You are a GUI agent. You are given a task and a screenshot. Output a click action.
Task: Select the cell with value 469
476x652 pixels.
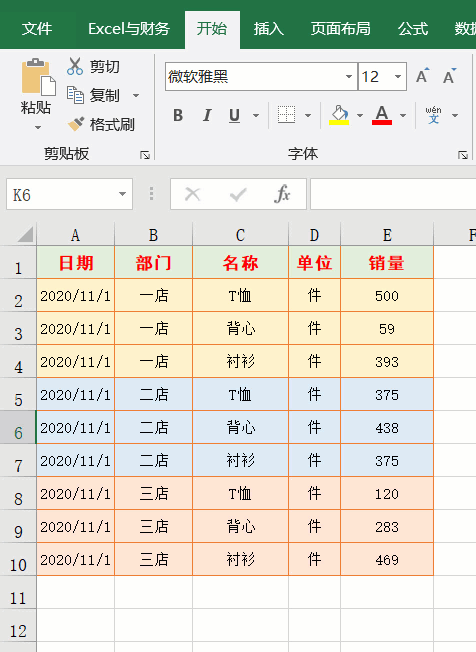(x=387, y=560)
